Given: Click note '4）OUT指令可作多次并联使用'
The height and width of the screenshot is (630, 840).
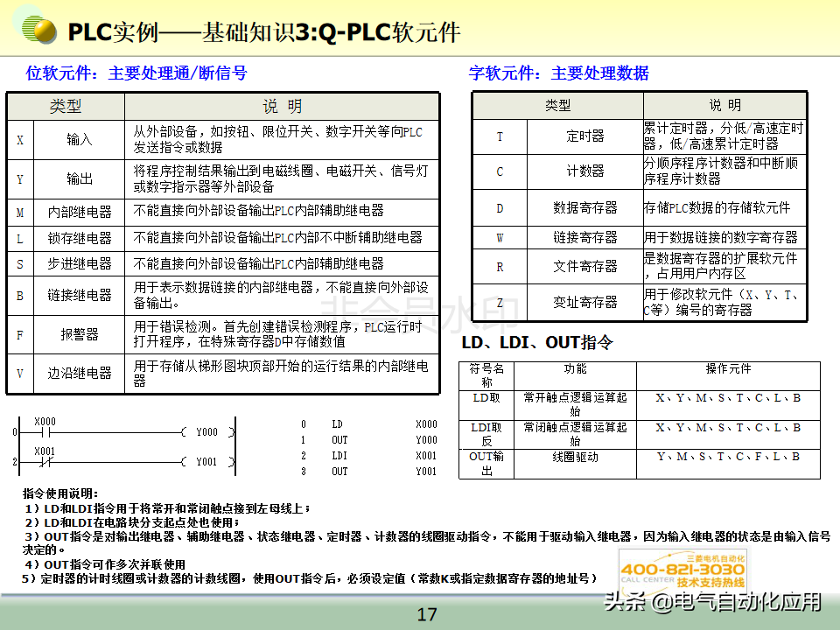Looking at the screenshot, I should 104,564.
